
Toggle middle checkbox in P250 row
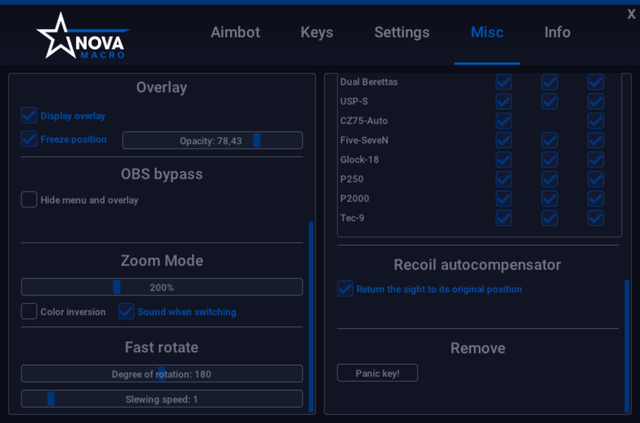point(549,179)
